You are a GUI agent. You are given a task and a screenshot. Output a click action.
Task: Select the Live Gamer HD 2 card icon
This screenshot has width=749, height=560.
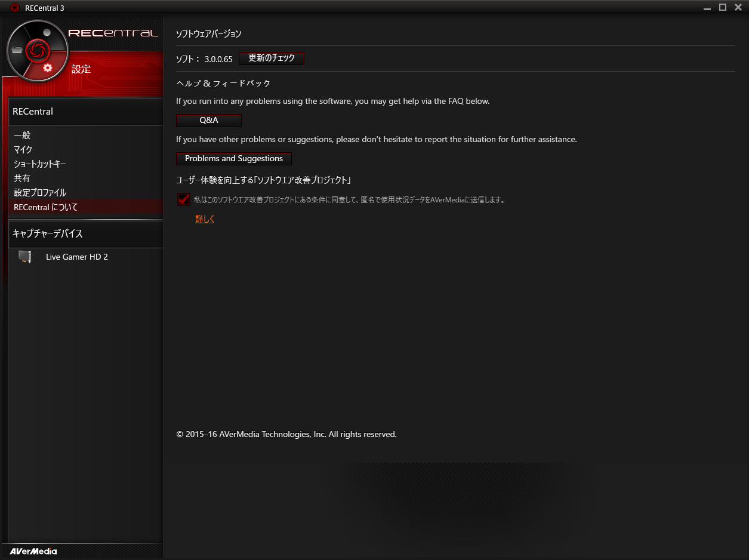[24, 257]
